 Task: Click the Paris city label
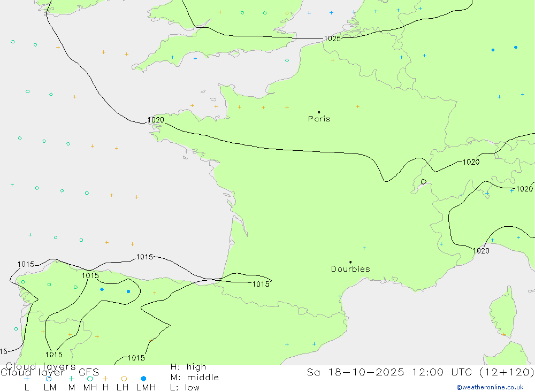pyautogui.click(x=319, y=119)
